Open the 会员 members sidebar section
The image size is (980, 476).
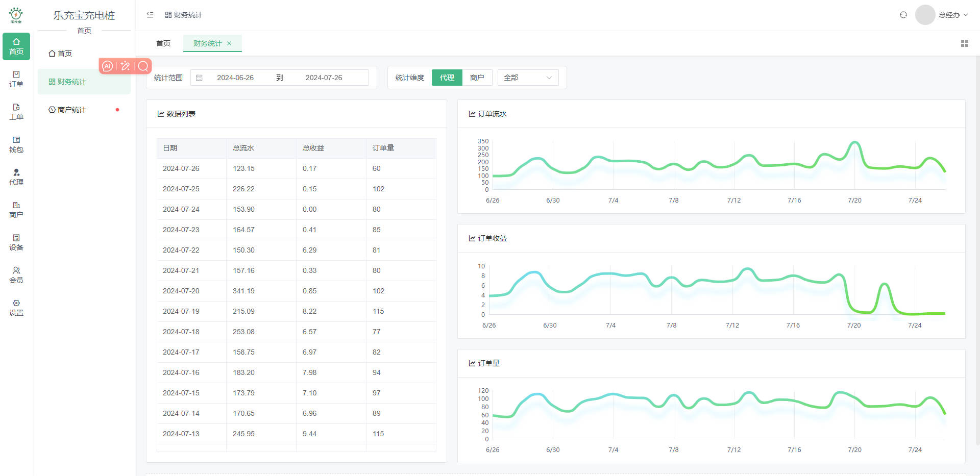16,275
